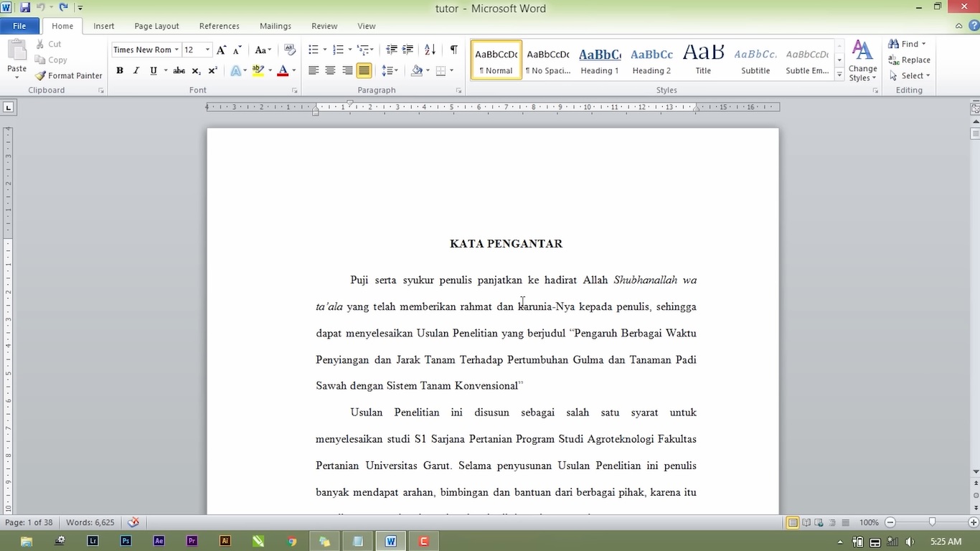Toggle Justify alignment

[364, 70]
